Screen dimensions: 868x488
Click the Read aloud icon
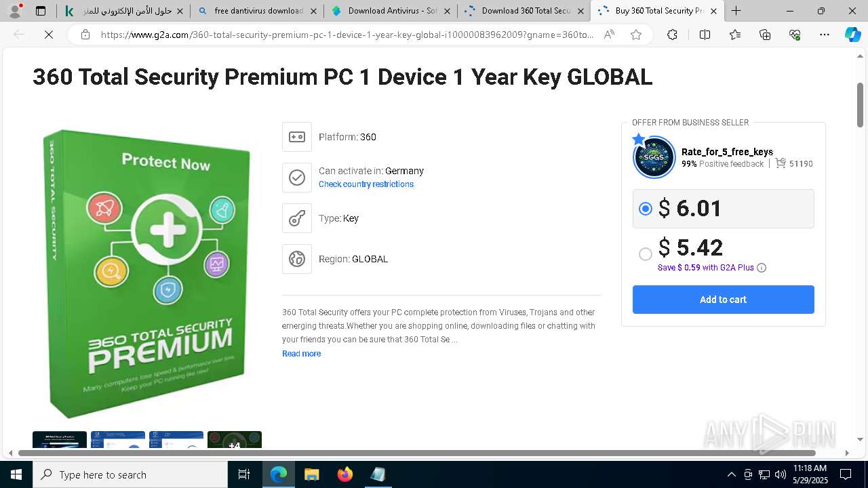click(x=609, y=35)
